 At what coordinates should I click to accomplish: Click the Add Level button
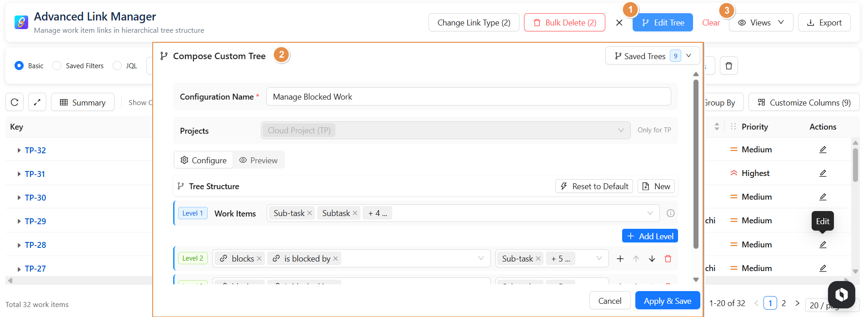pyautogui.click(x=650, y=236)
